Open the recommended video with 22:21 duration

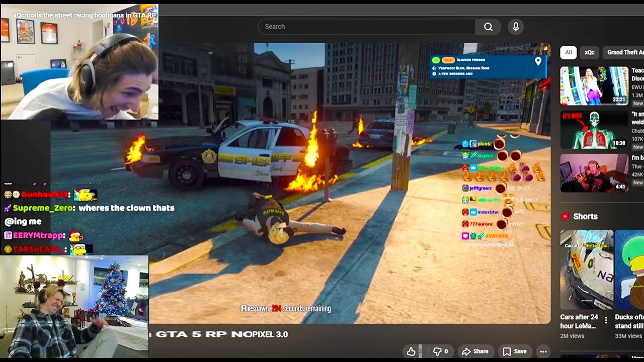pos(594,85)
